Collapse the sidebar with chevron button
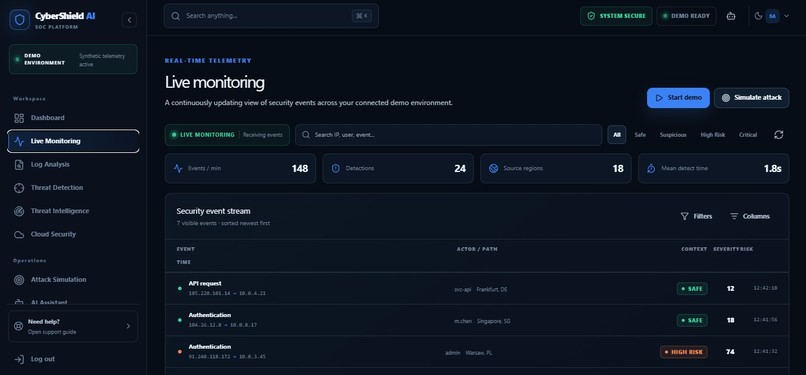This screenshot has height=375, width=806. coord(129,20)
